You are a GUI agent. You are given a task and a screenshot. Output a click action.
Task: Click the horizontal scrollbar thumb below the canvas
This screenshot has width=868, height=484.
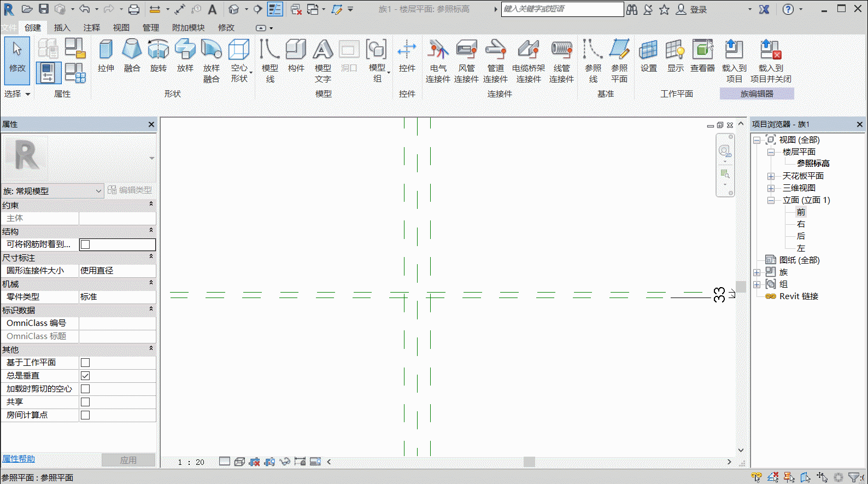(529, 462)
